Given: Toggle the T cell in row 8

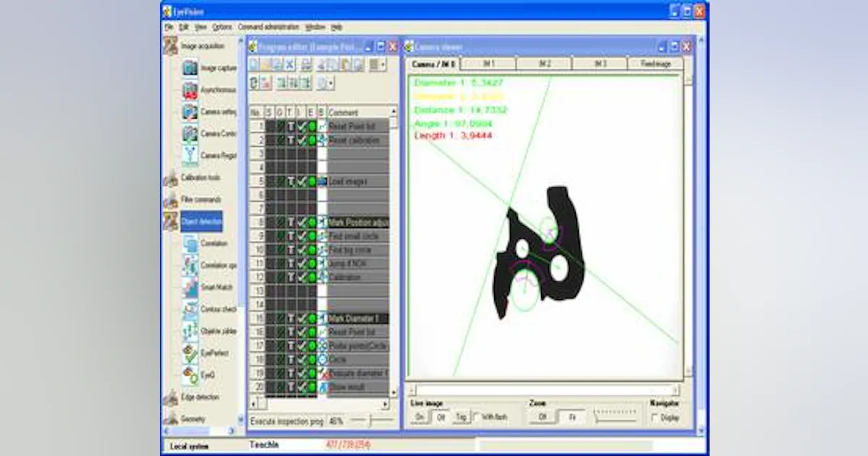Looking at the screenshot, I should click(291, 222).
